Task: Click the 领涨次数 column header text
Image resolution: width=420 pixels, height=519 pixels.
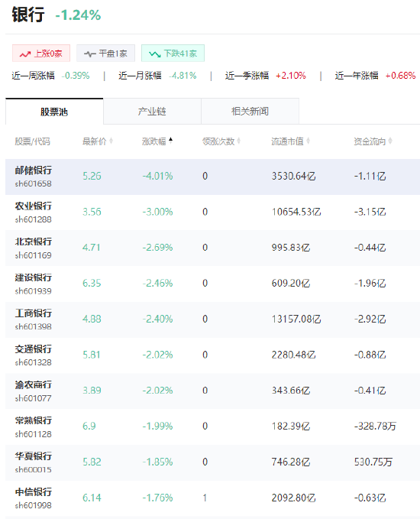Action: coord(218,141)
